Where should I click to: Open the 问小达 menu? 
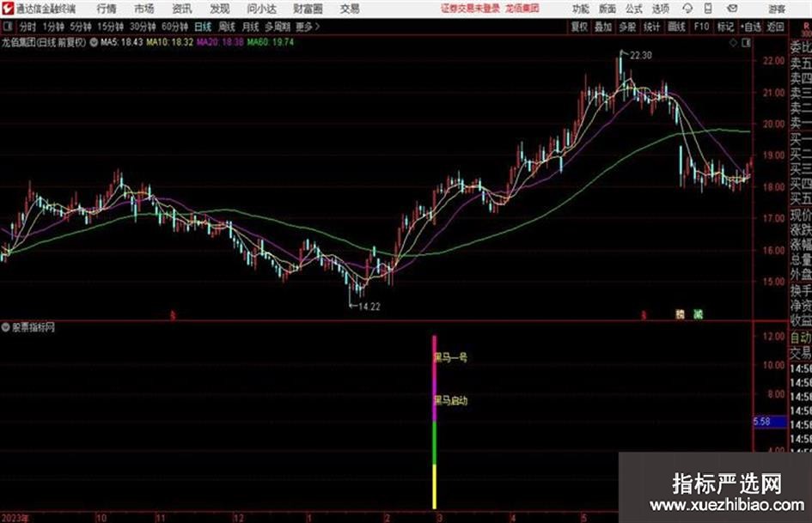[261, 9]
